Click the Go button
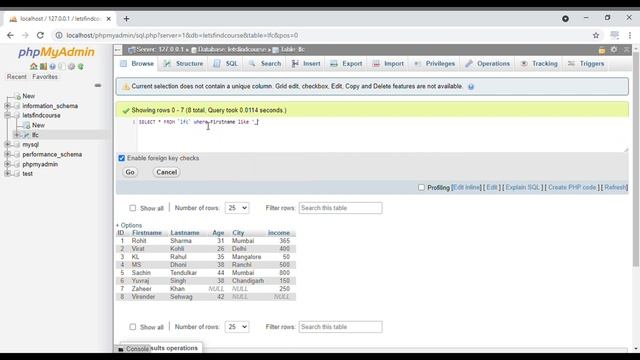 click(x=130, y=172)
